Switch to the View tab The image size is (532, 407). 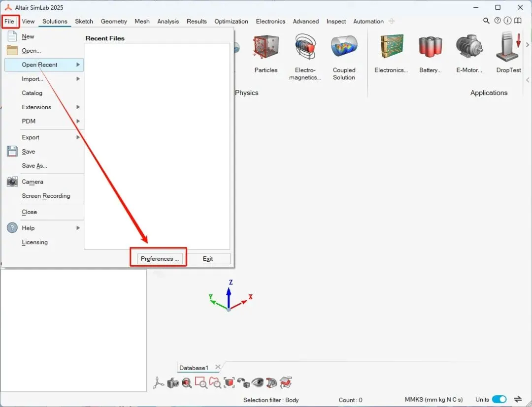pos(28,21)
